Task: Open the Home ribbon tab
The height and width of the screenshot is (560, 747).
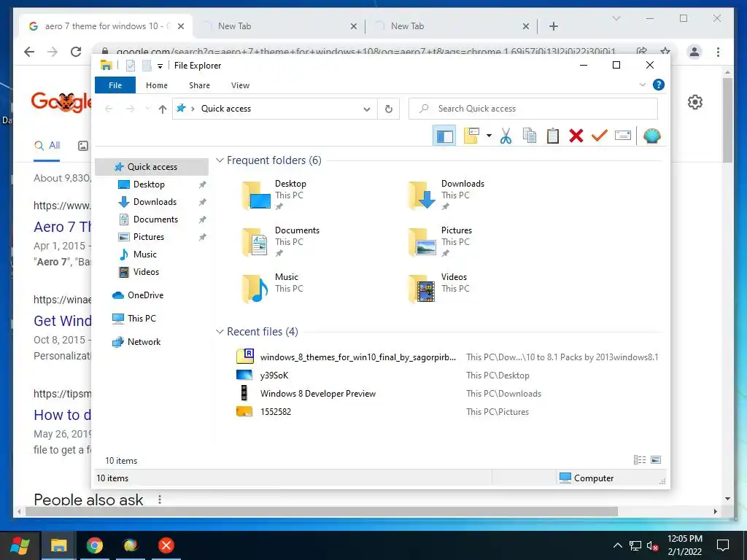Action: [157, 85]
